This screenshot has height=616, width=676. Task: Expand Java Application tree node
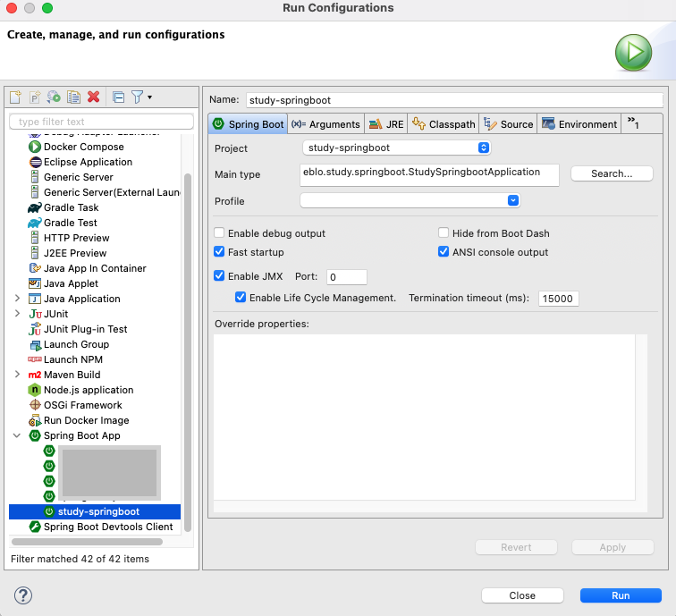(17, 299)
